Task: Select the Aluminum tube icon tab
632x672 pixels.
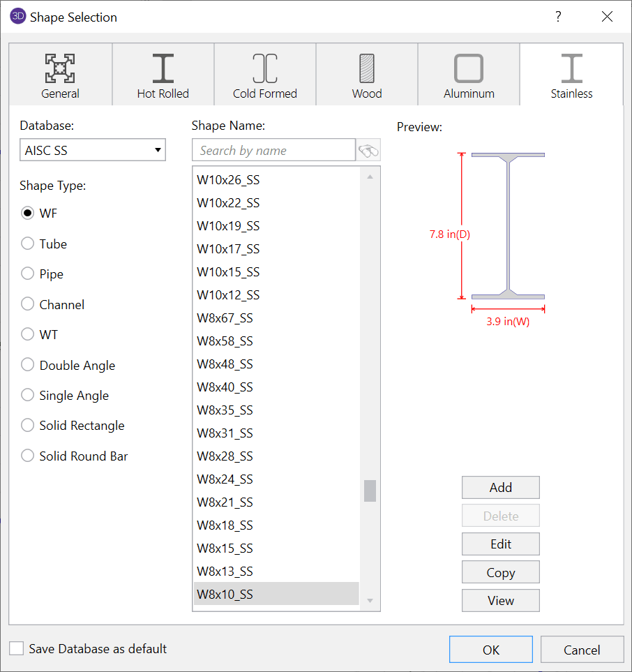Action: pos(469,69)
